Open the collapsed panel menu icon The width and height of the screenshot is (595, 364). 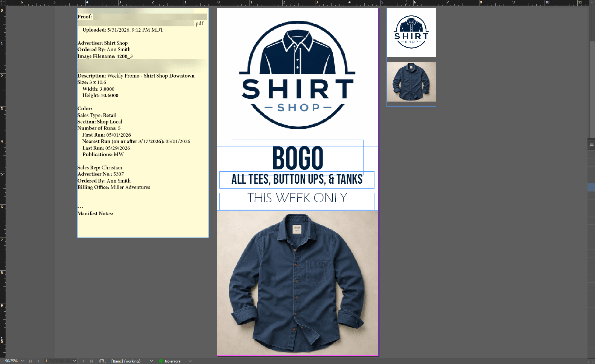click(591, 144)
